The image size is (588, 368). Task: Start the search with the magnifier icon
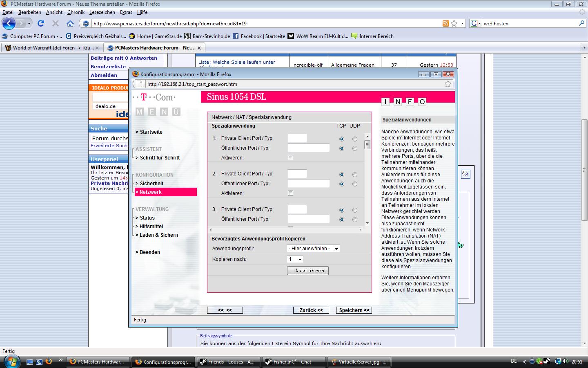pos(582,23)
